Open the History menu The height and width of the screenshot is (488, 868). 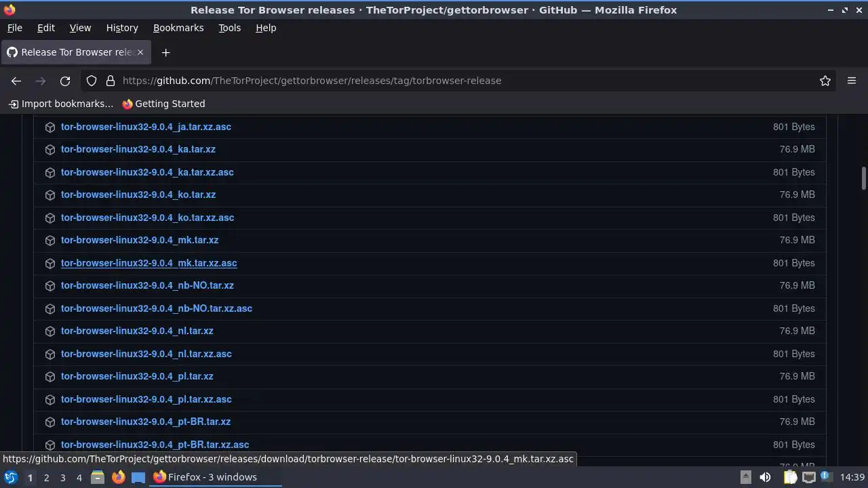tap(122, 28)
